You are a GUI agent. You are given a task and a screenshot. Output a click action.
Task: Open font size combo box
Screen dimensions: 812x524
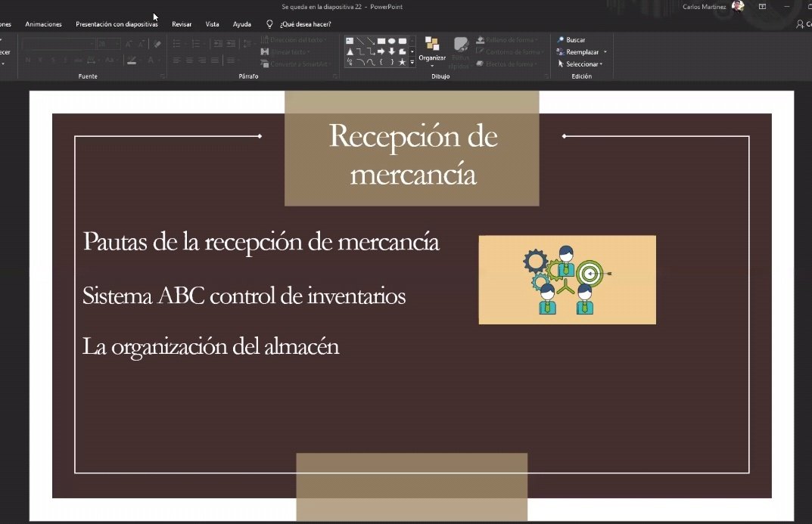click(108, 45)
